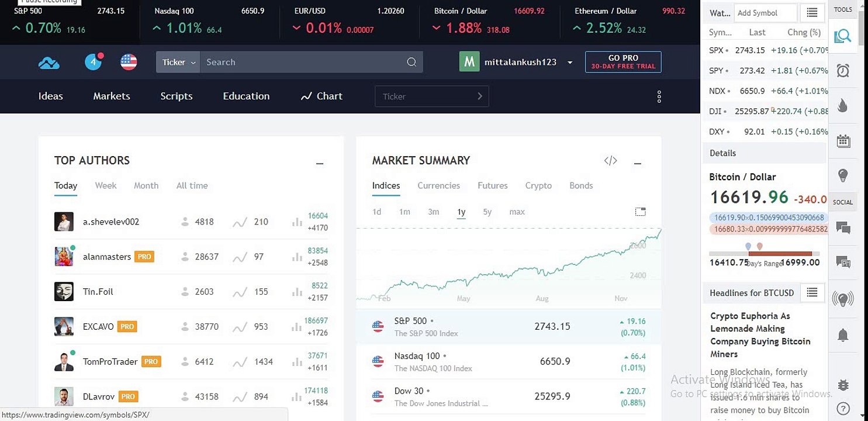Switch to the Crypto tab
868x421 pixels.
click(538, 185)
